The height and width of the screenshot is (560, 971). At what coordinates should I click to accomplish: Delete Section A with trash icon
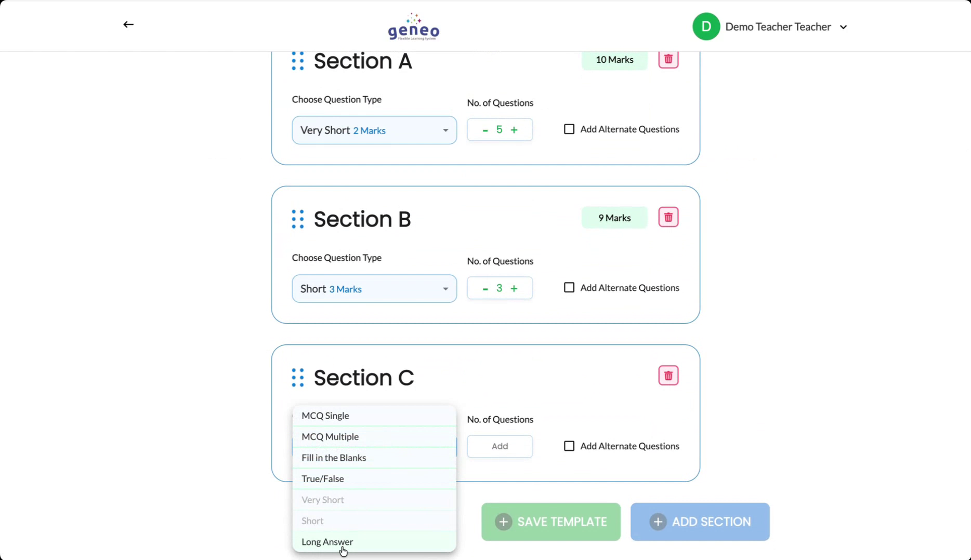click(x=668, y=59)
